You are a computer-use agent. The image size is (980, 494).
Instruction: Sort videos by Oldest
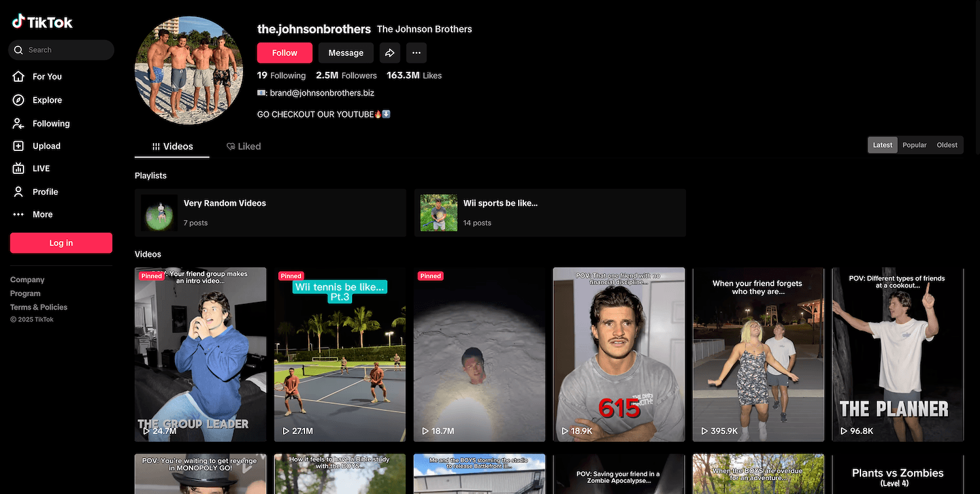coord(947,145)
